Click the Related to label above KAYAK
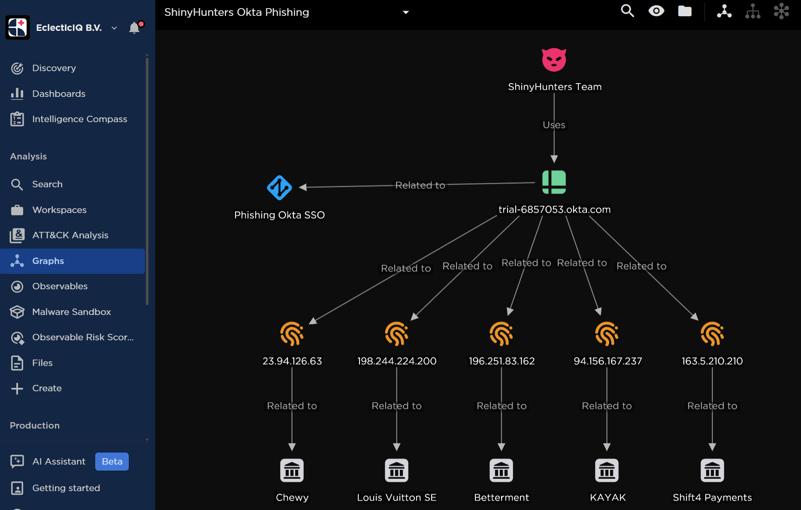The image size is (801, 510). [x=607, y=406]
